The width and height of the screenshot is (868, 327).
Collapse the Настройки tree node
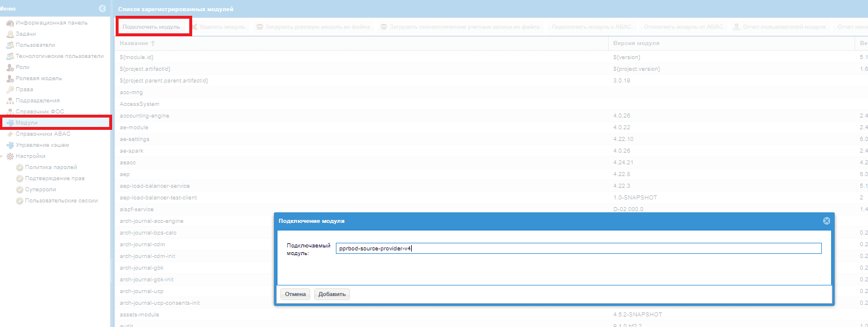pyautogui.click(x=3, y=156)
